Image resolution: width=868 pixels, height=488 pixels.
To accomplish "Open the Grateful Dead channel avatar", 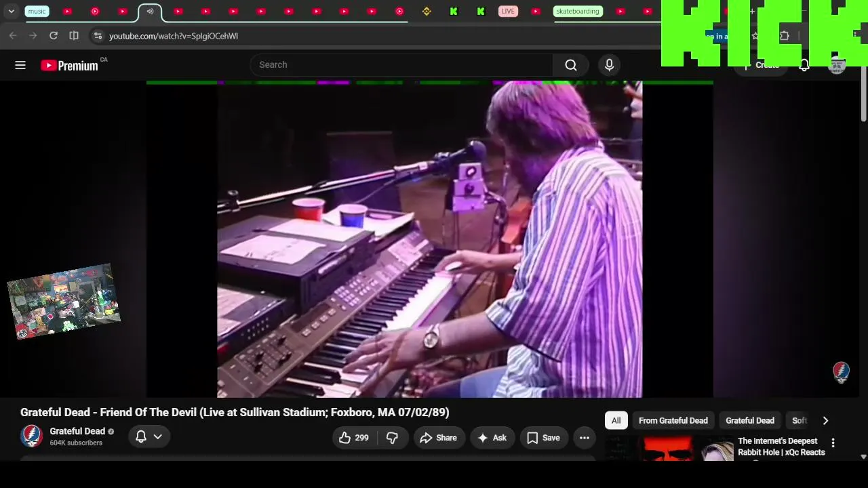I will point(31,436).
